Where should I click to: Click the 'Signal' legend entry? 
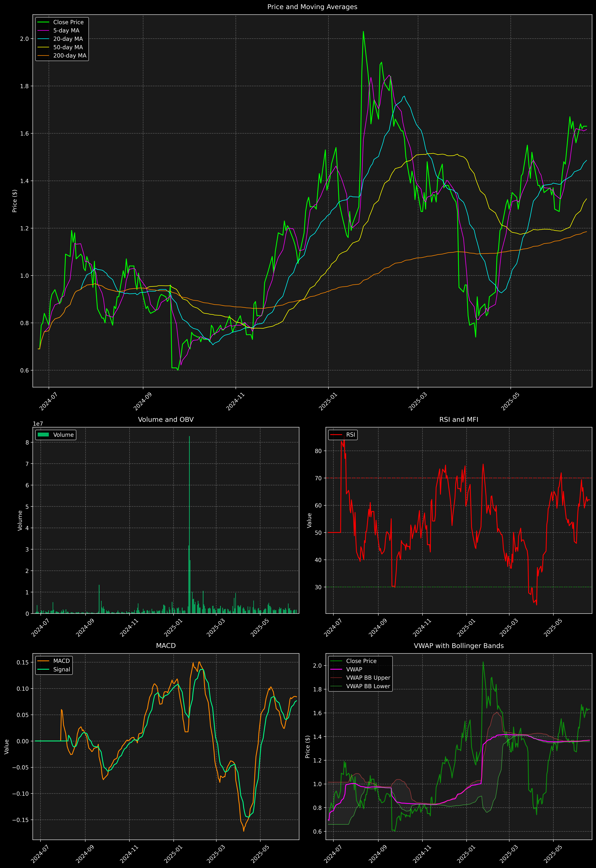(x=62, y=669)
